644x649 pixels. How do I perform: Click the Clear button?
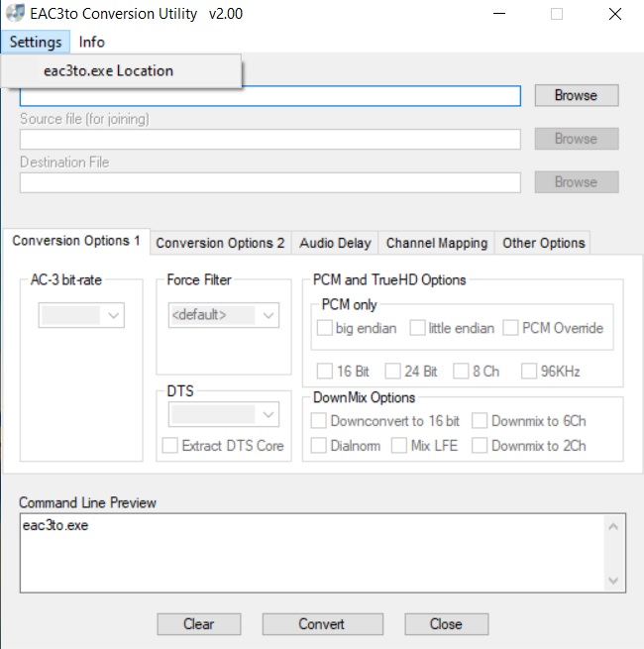point(199,624)
